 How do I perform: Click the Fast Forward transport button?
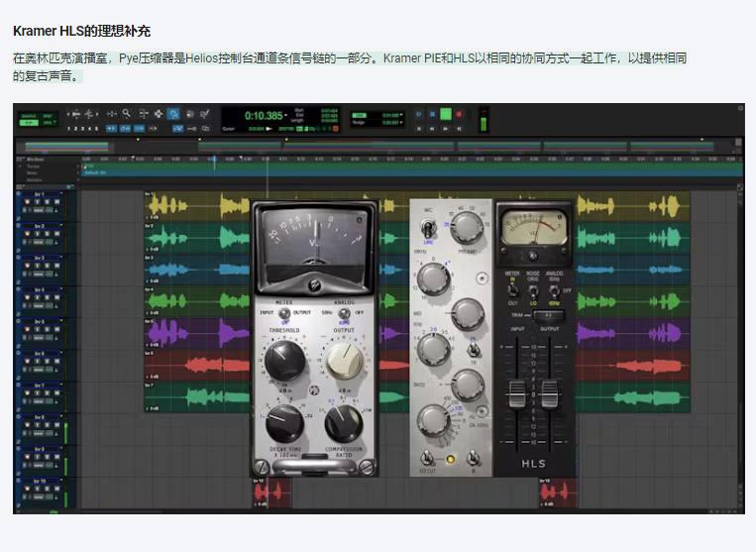(446, 129)
